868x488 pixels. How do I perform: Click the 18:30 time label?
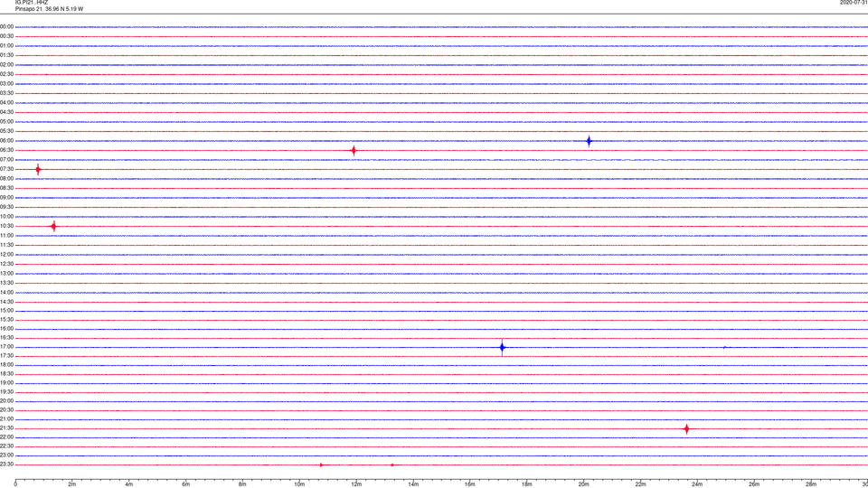(x=6, y=374)
